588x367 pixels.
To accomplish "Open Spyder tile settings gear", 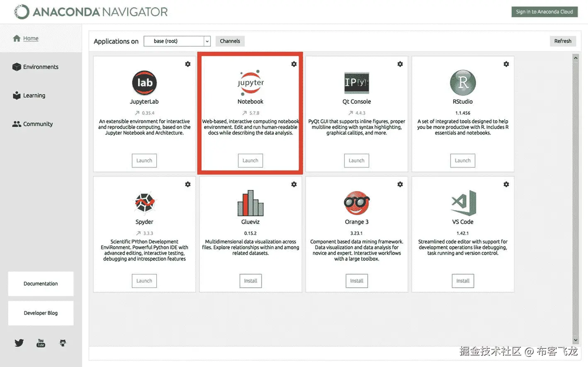I will [188, 185].
